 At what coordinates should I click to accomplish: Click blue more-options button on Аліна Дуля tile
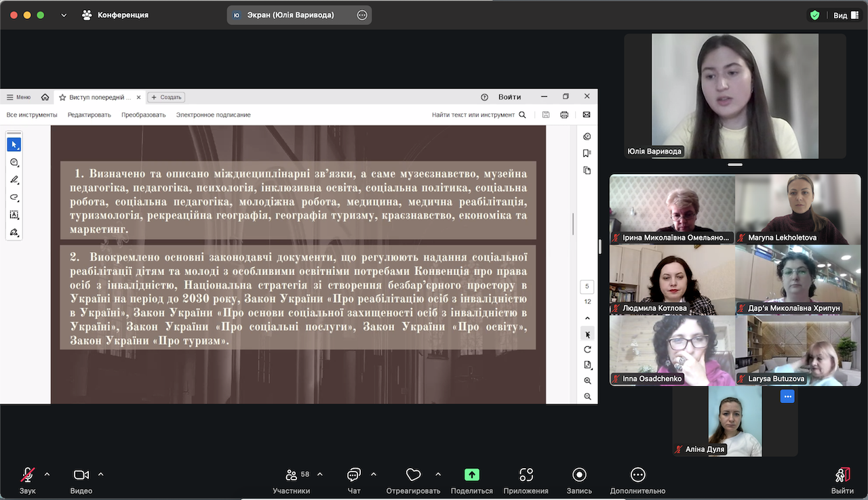click(787, 397)
